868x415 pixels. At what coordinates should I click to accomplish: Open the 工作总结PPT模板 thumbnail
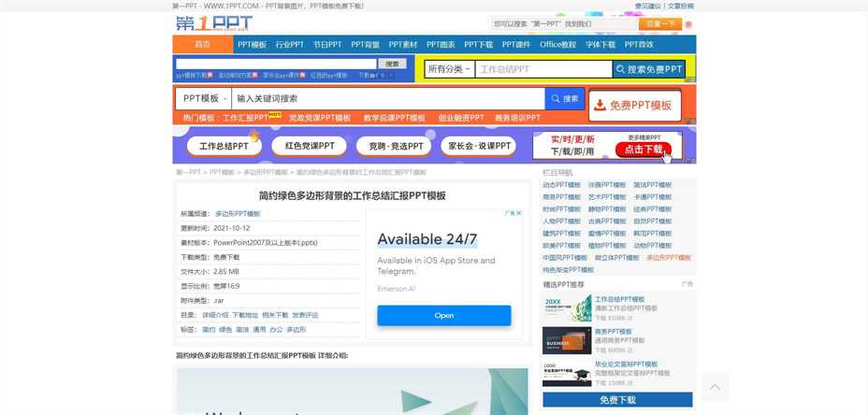(x=566, y=308)
